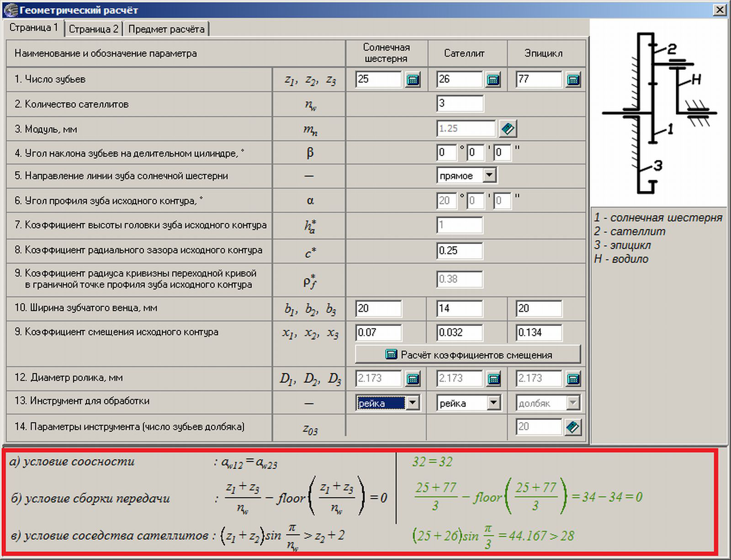Click the helix angle minutes field

click(476, 153)
